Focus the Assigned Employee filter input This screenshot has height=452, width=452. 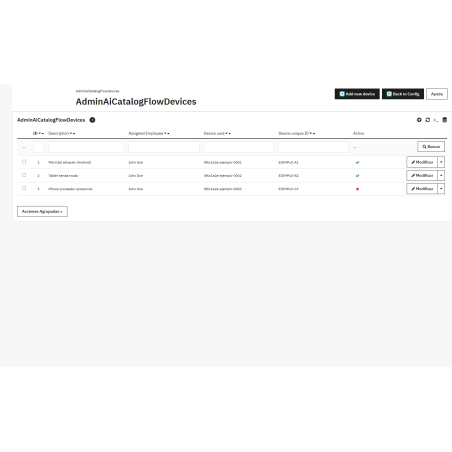(x=164, y=147)
